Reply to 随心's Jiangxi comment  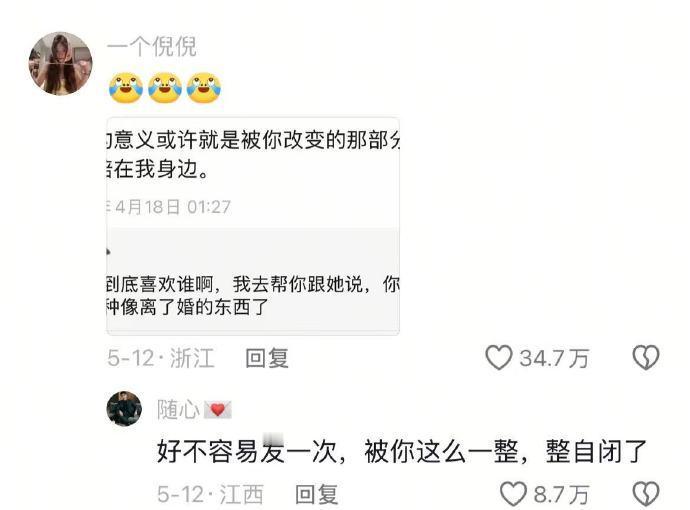click(x=316, y=494)
